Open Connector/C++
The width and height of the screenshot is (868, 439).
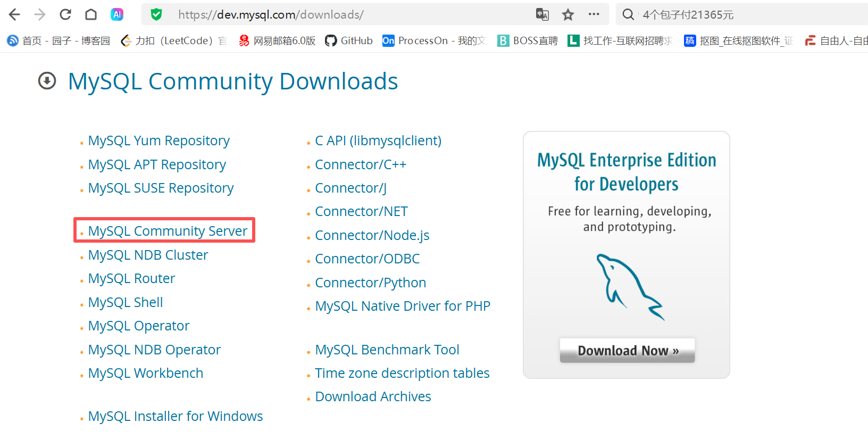[x=361, y=164]
